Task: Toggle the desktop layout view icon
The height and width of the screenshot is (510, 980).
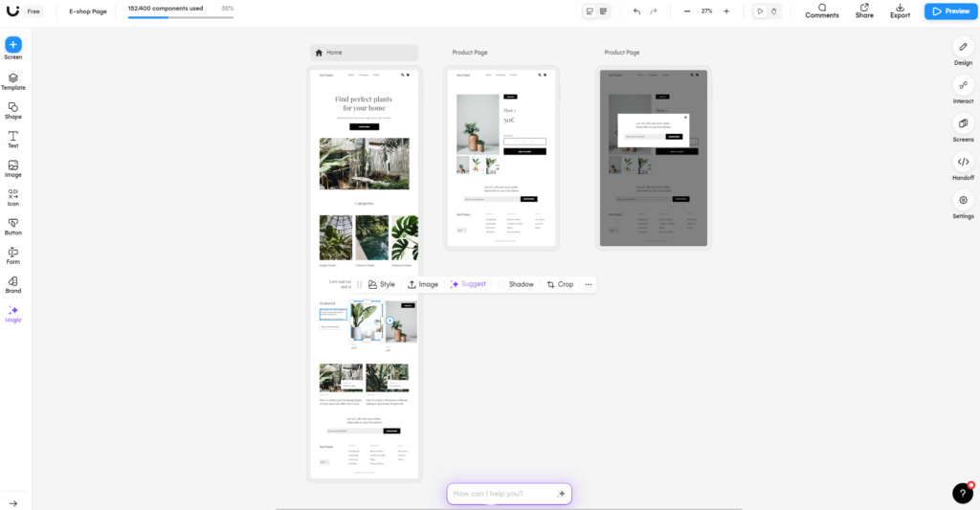Action: coord(590,11)
